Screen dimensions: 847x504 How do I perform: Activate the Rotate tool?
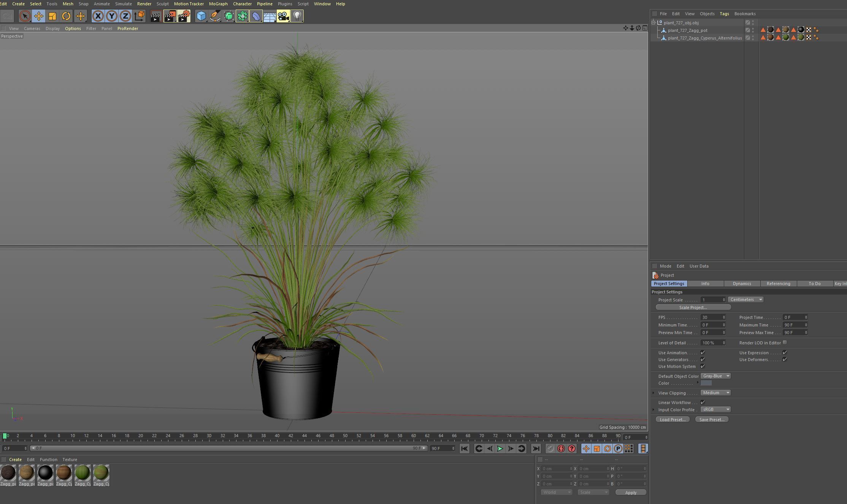(x=66, y=16)
